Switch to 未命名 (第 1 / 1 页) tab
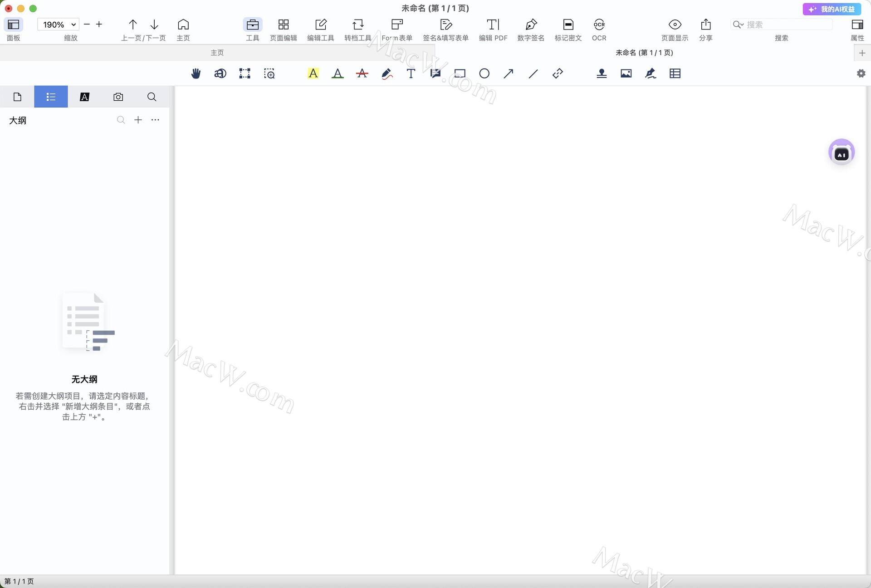Viewport: 871px width, 588px height. click(x=644, y=53)
